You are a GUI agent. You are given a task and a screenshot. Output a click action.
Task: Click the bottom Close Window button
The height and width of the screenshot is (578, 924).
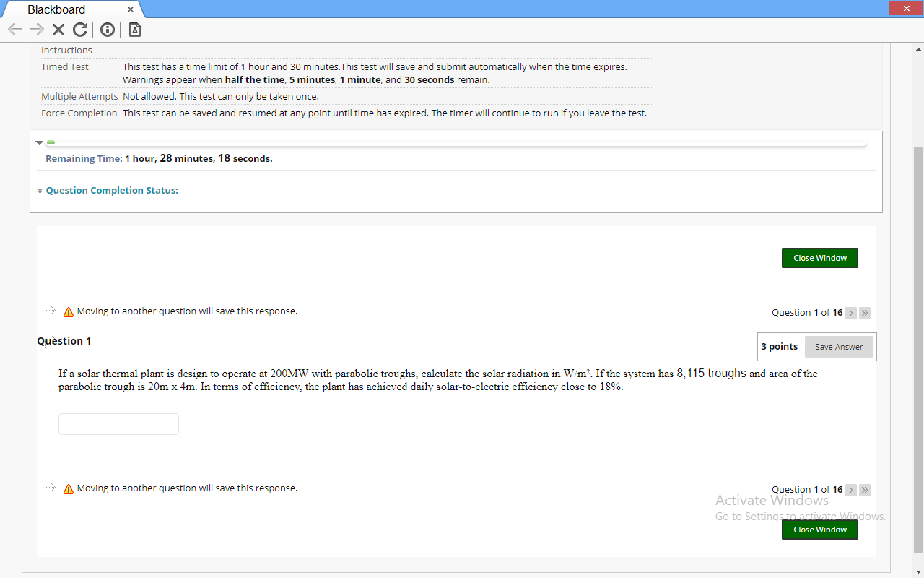pyautogui.click(x=819, y=529)
